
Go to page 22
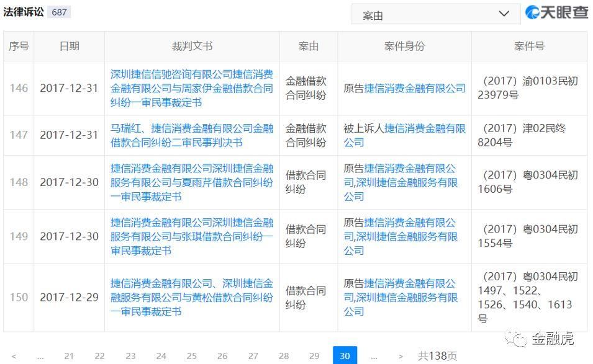point(99,356)
